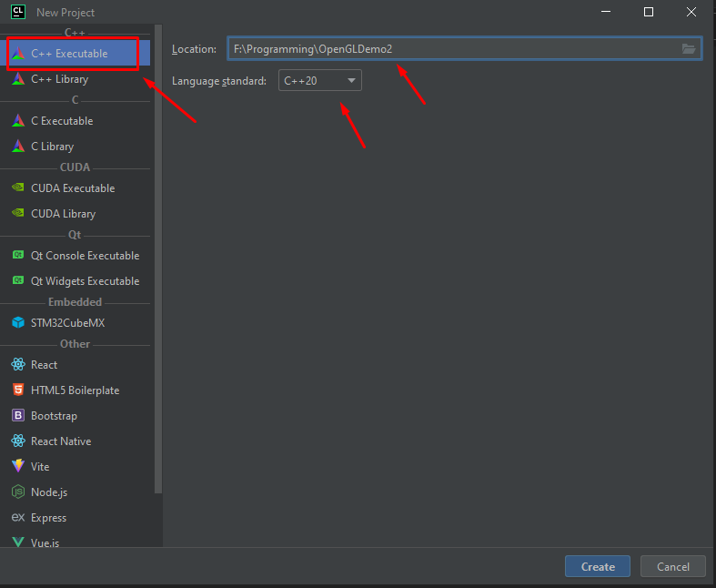Image resolution: width=716 pixels, height=588 pixels.
Task: Click the Qt Console Executable icon
Action: pyautogui.click(x=18, y=255)
